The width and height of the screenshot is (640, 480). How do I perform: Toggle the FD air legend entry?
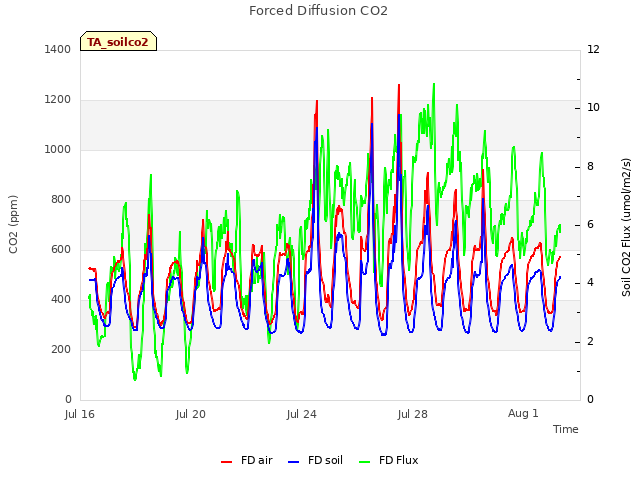(247, 460)
